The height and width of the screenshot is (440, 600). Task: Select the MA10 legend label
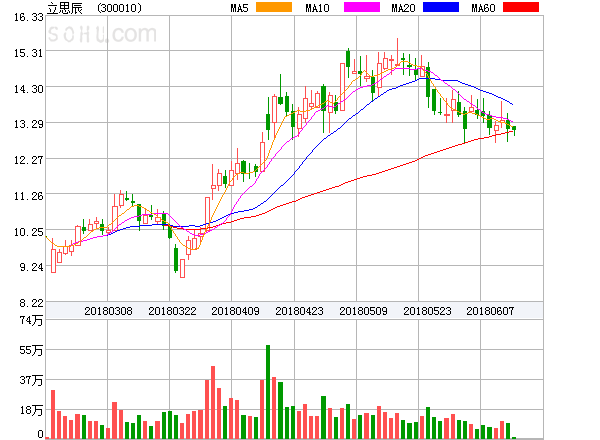tap(317, 8)
